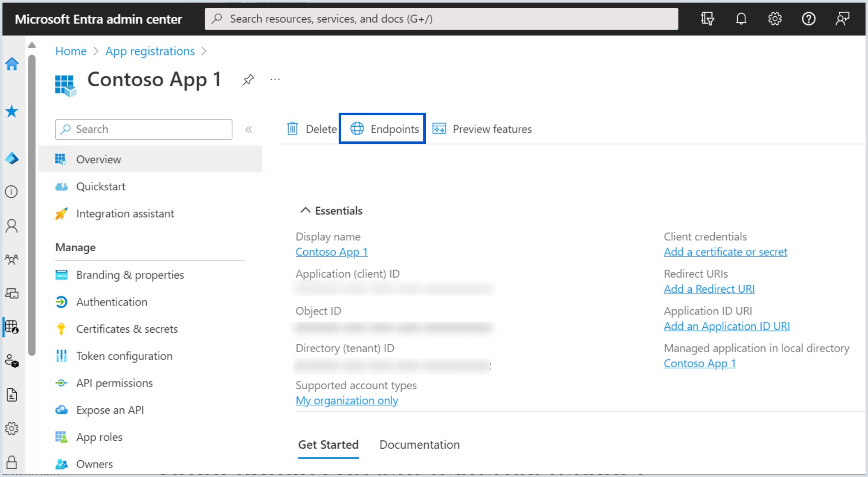
Task: Open Favorites star in left rail
Action: [12, 111]
